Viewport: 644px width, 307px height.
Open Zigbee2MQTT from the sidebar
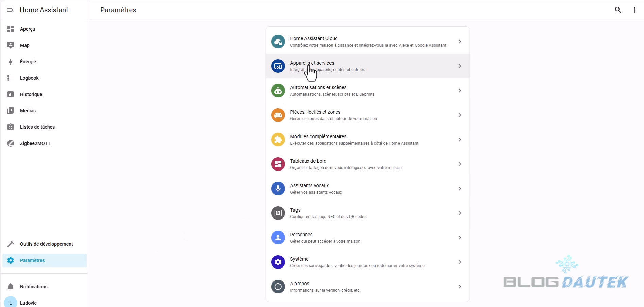35,143
